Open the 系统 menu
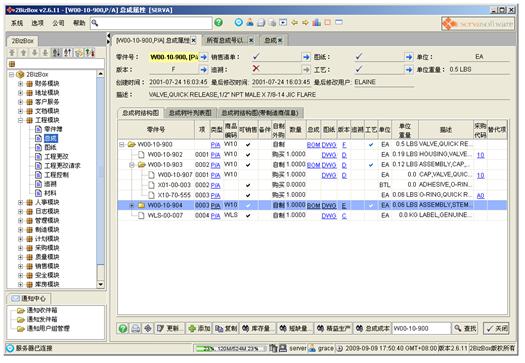 coord(17,23)
